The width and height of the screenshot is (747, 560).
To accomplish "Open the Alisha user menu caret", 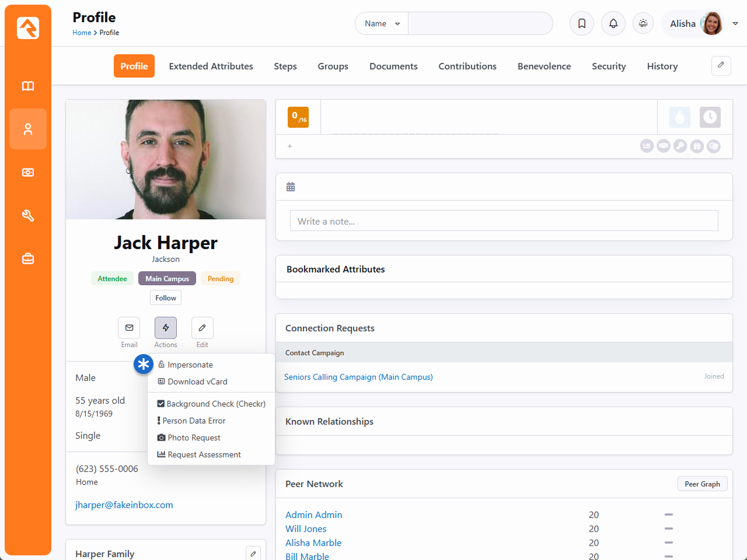I will 735,24.
